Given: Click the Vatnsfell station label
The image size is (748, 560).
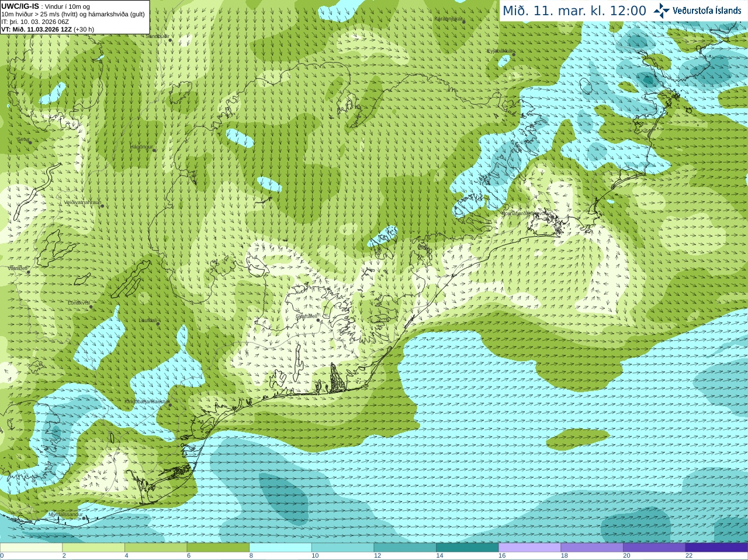Looking at the screenshot, I should click(x=17, y=268).
